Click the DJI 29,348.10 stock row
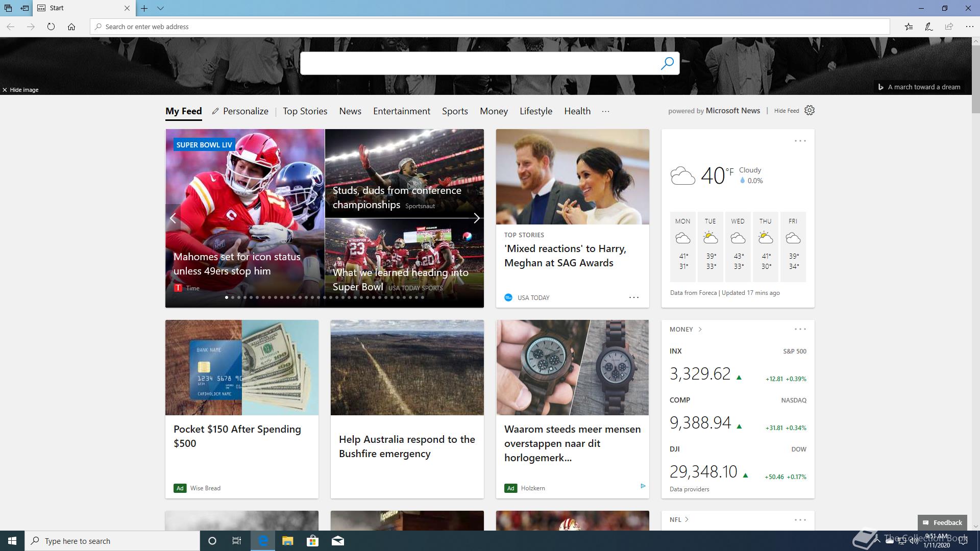980x551 pixels. click(x=738, y=463)
